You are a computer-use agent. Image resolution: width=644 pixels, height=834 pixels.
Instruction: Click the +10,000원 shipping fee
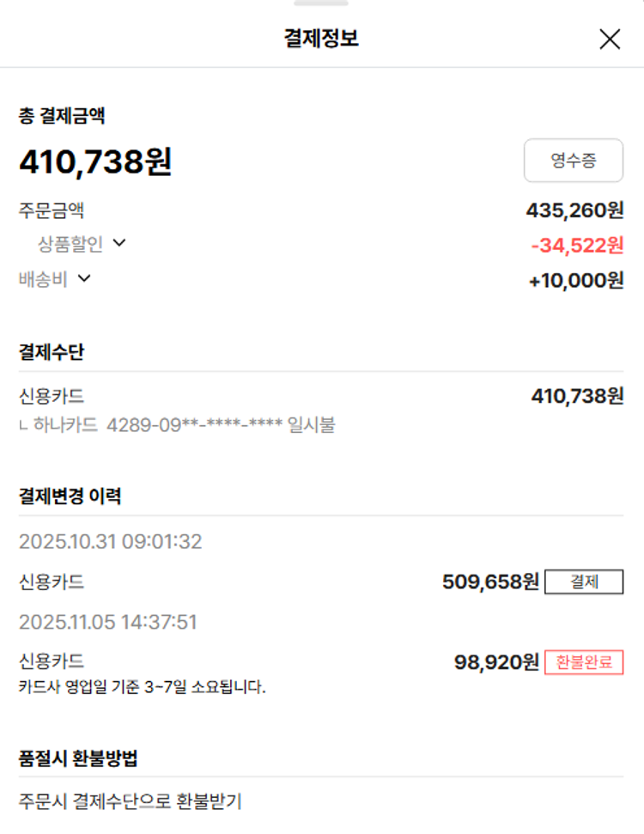[x=576, y=281]
